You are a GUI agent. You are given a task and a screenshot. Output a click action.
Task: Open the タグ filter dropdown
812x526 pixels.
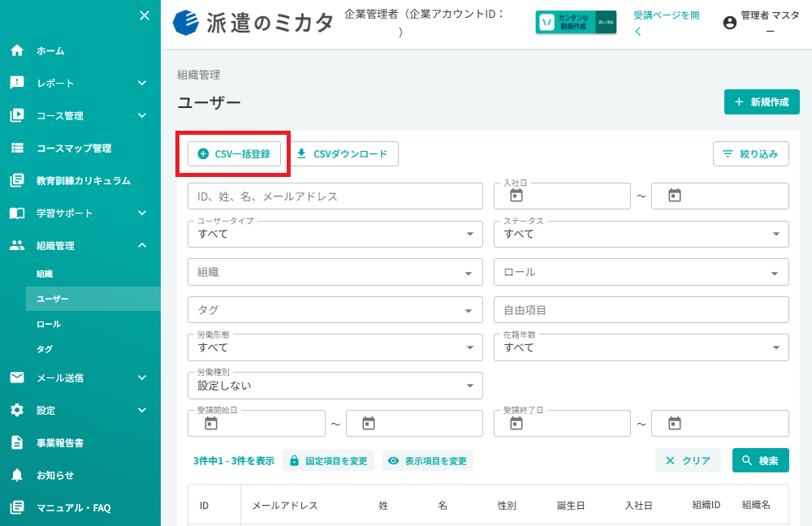335,309
